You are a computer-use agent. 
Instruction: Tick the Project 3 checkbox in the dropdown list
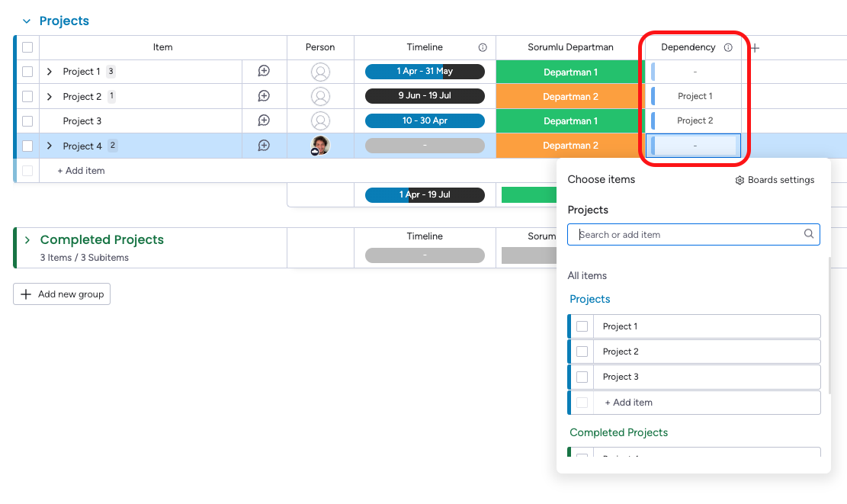click(582, 377)
